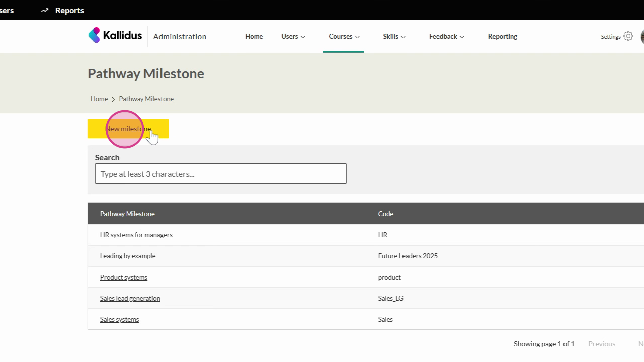
Task: Click the New milestone button
Action: pyautogui.click(x=128, y=129)
